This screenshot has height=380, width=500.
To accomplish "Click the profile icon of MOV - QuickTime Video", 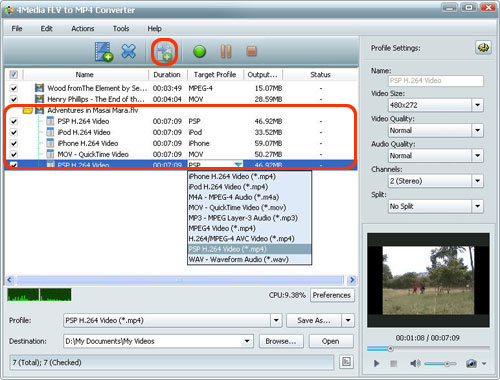I will [x=50, y=154].
